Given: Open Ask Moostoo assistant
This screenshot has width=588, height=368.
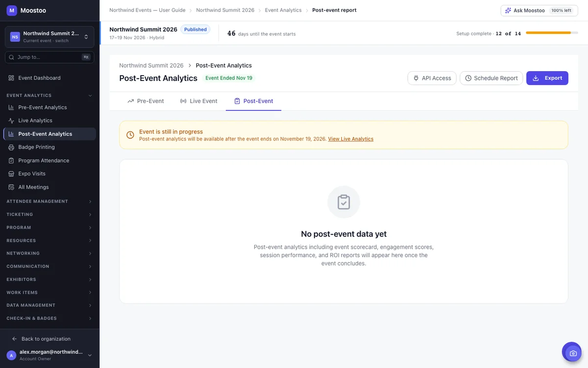Looking at the screenshot, I should click(x=539, y=10).
